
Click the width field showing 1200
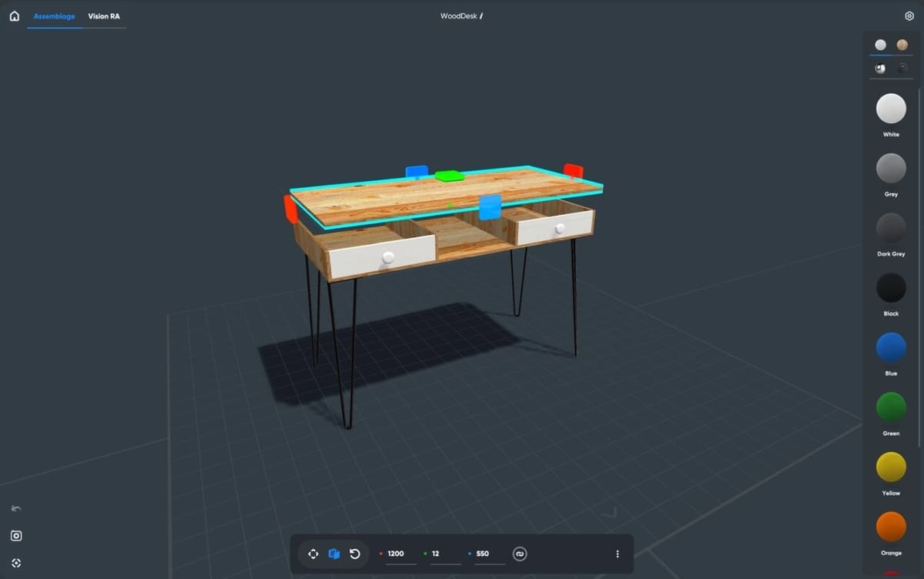click(x=400, y=554)
